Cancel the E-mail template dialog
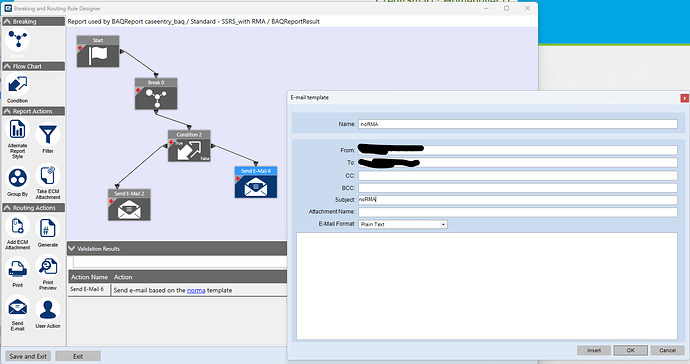The image size is (690, 364). coord(667,350)
